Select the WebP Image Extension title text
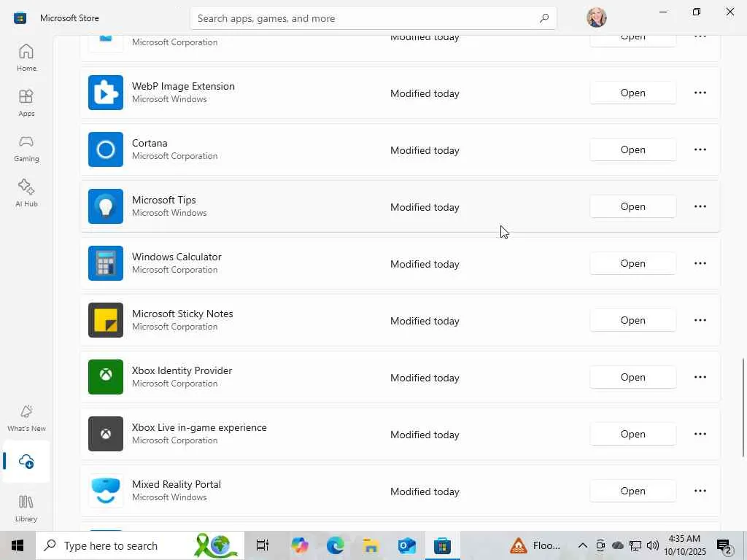Viewport: 747px width, 560px height. (x=183, y=86)
